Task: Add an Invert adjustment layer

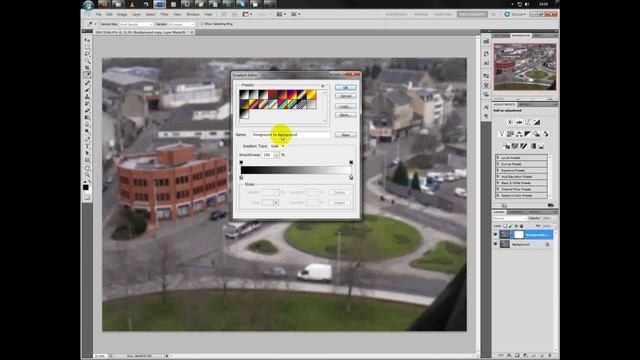Action: 506,146
